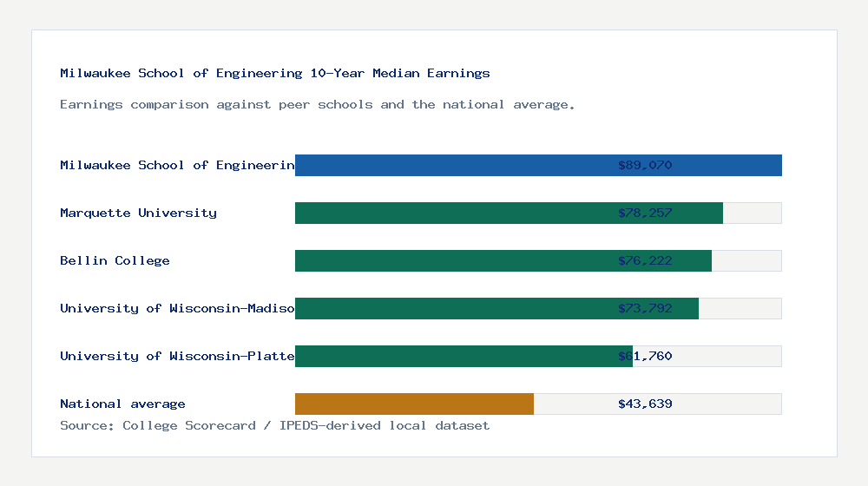Image resolution: width=868 pixels, height=486 pixels.
Task: Click the $43,639 value
Action: (645, 404)
